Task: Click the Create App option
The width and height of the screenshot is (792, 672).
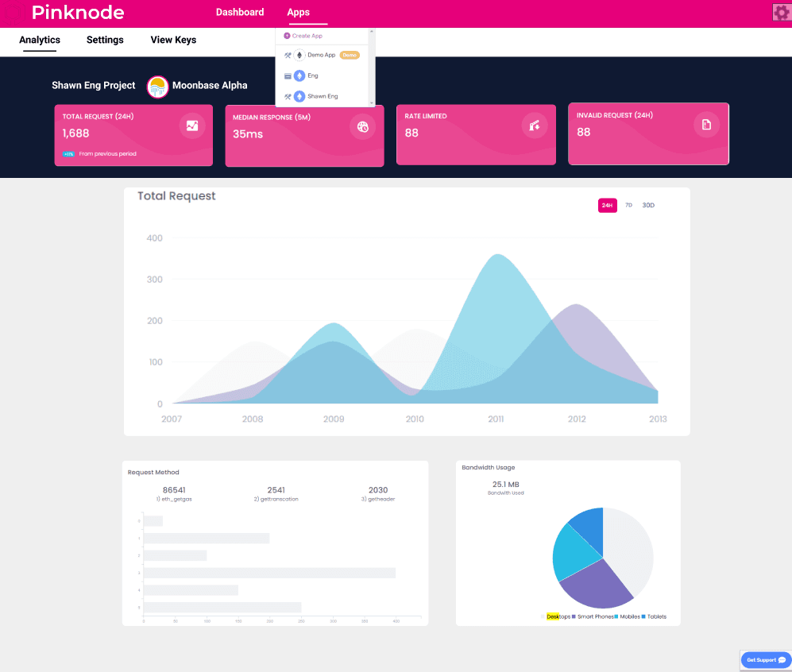Action: [306, 35]
